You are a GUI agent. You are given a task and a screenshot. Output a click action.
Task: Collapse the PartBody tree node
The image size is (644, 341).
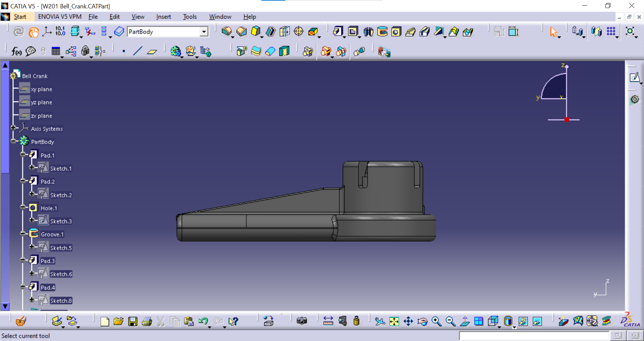click(13, 141)
